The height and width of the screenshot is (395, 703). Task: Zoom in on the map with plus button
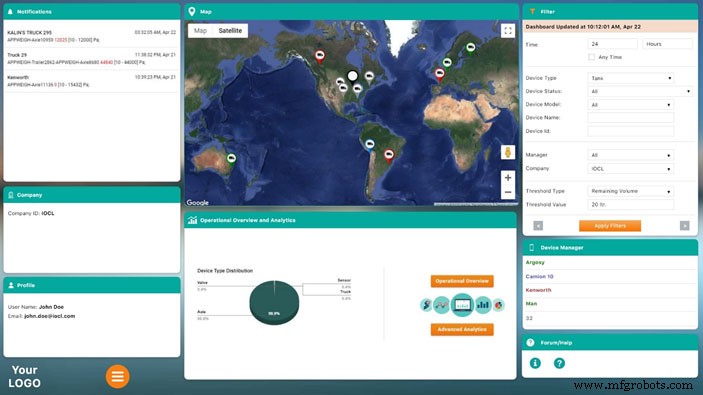coord(508,178)
